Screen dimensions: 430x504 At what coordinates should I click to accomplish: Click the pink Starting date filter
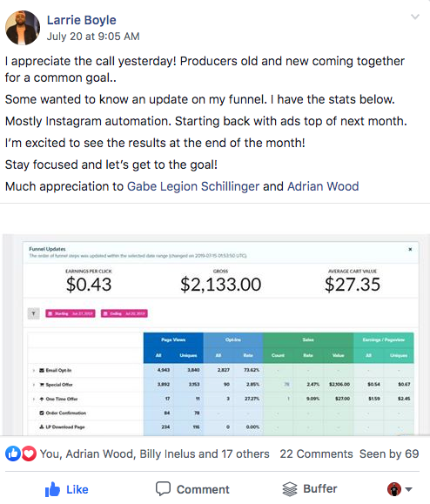click(71, 313)
